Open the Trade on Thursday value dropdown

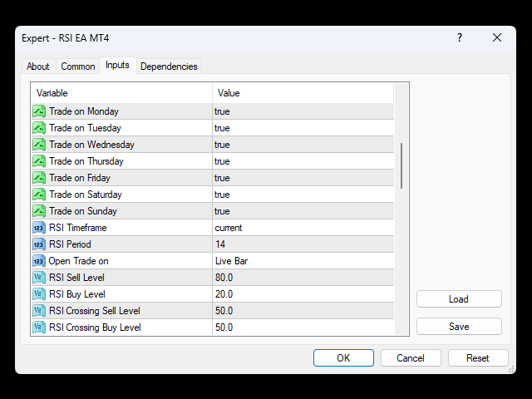point(303,161)
